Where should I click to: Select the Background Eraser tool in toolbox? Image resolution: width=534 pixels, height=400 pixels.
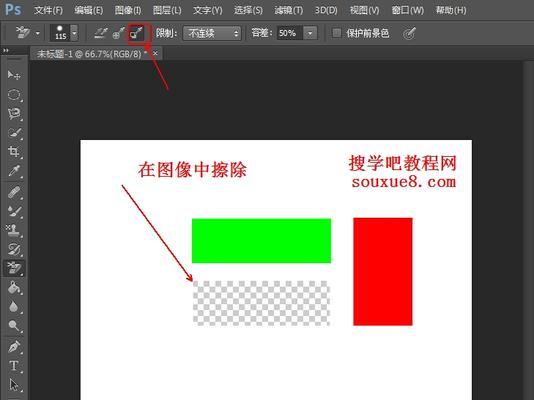pos(14,269)
